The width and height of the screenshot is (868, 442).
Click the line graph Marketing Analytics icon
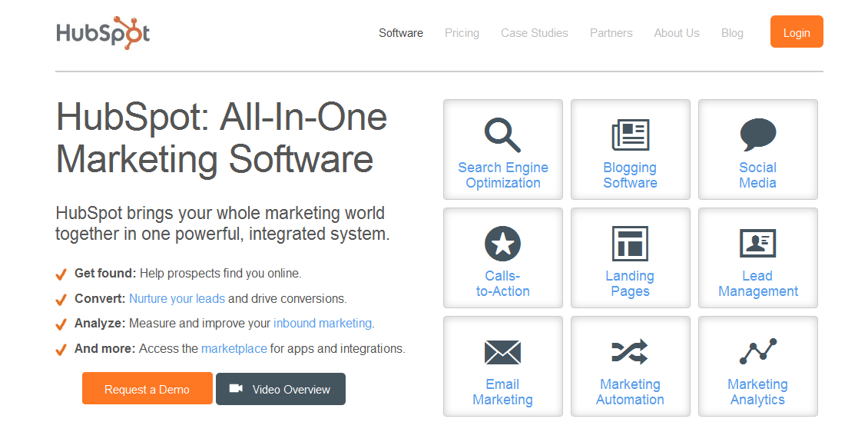click(758, 351)
